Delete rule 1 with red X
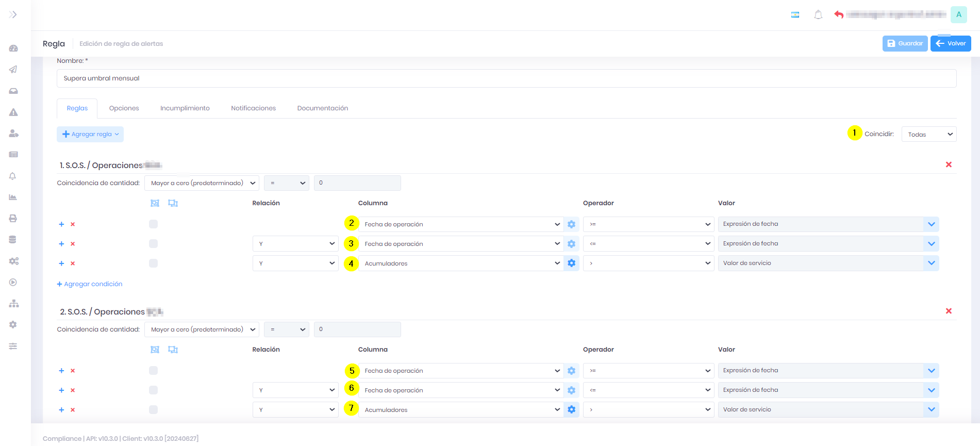This screenshot has width=980, height=446. (x=948, y=164)
